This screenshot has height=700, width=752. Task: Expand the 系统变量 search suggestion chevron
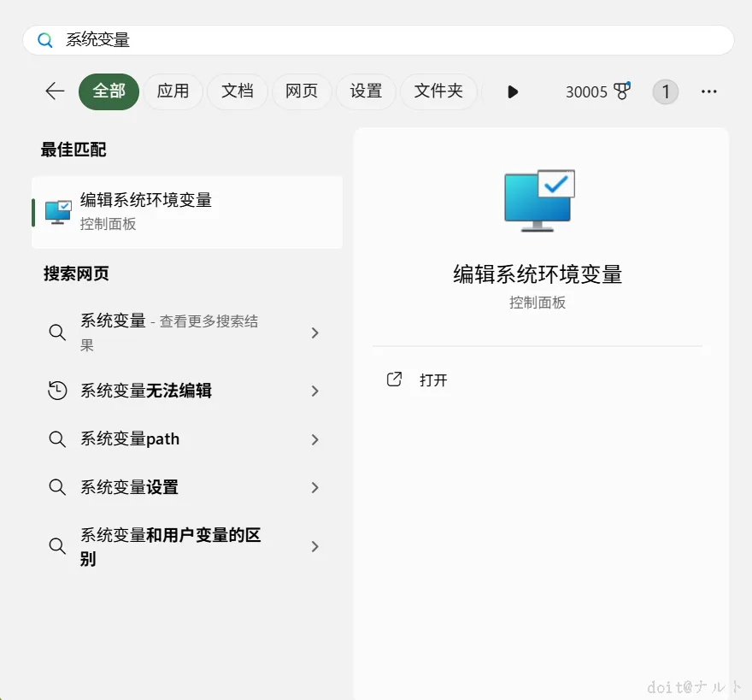point(315,332)
